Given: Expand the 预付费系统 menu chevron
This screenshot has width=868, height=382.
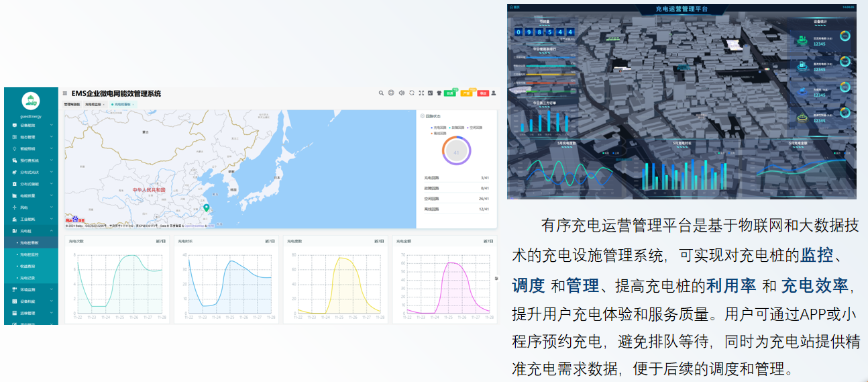Looking at the screenshot, I should coord(51,160).
